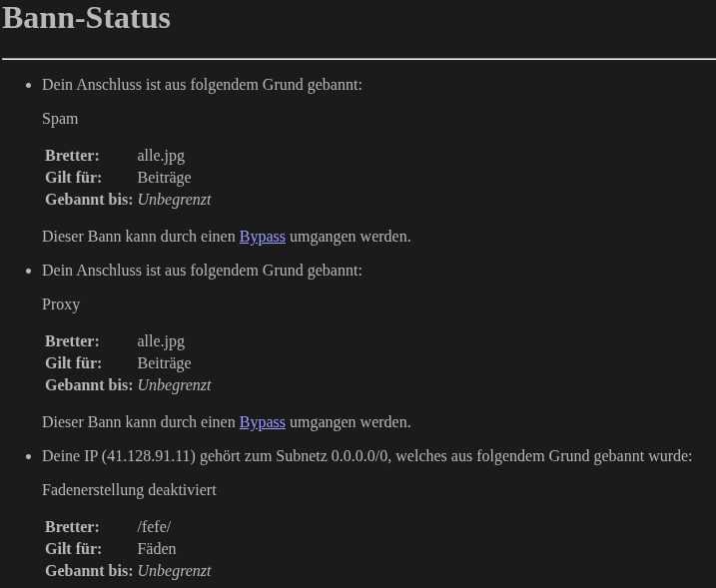The width and height of the screenshot is (716, 588).
Task: Click the /fefe/ board name
Action: 154,527
